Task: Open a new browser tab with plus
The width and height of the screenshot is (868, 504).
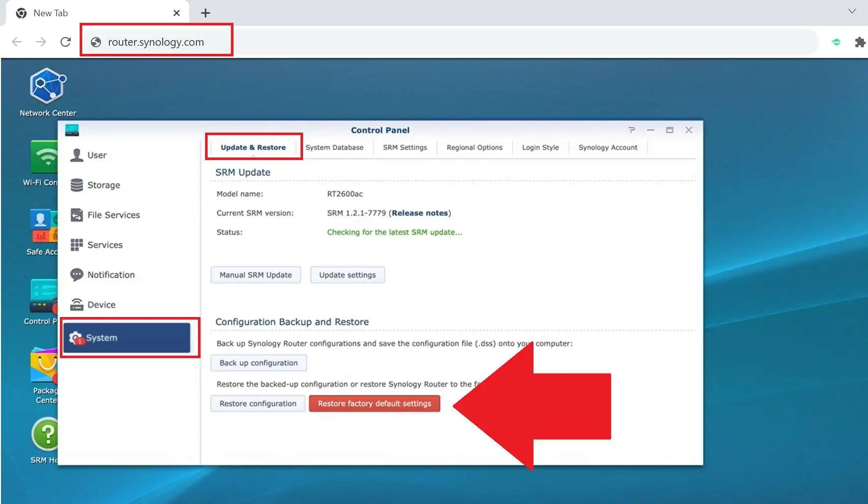Action: coord(206,13)
